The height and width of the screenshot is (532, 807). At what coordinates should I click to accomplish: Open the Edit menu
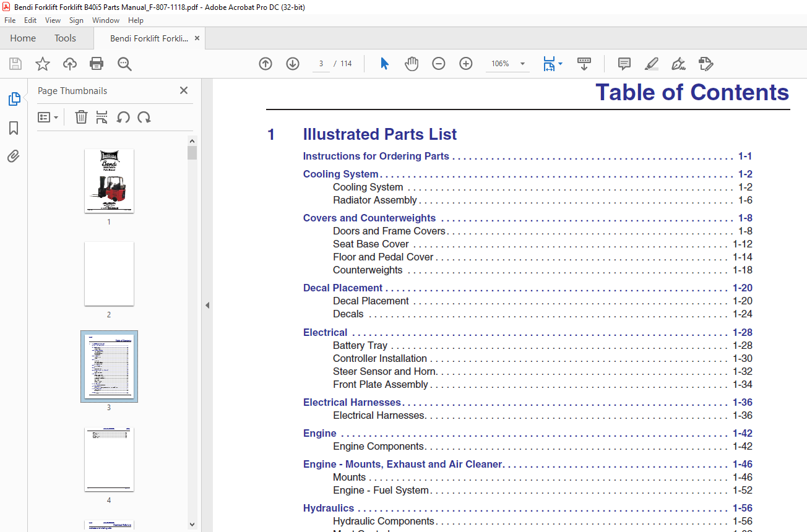(30, 20)
